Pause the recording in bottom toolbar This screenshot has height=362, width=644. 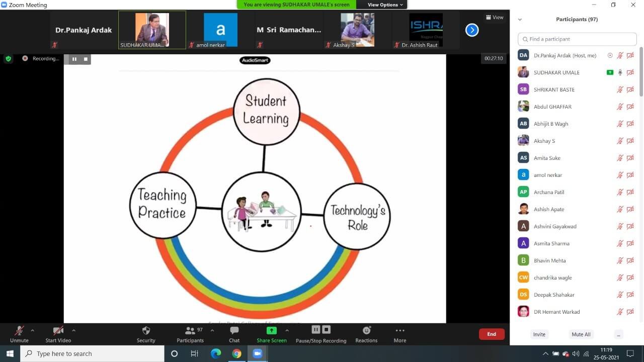[316, 330]
